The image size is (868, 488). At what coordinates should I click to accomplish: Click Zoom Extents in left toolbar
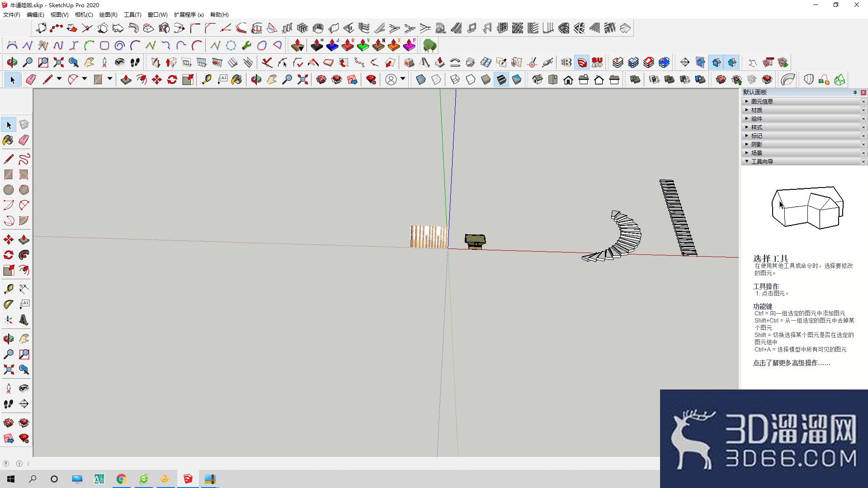(8, 370)
